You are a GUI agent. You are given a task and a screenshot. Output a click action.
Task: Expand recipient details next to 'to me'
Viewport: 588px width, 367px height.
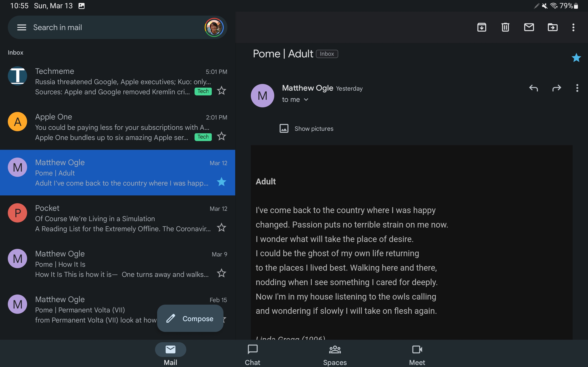pos(306,100)
